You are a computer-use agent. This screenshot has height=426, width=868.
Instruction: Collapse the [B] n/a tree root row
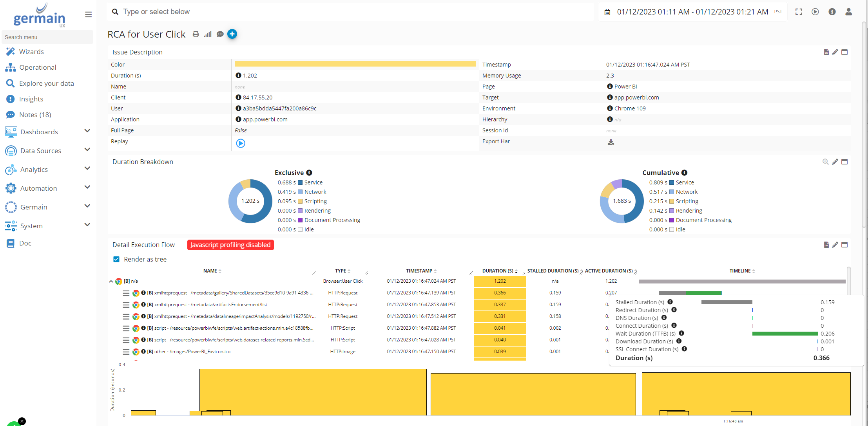click(111, 281)
